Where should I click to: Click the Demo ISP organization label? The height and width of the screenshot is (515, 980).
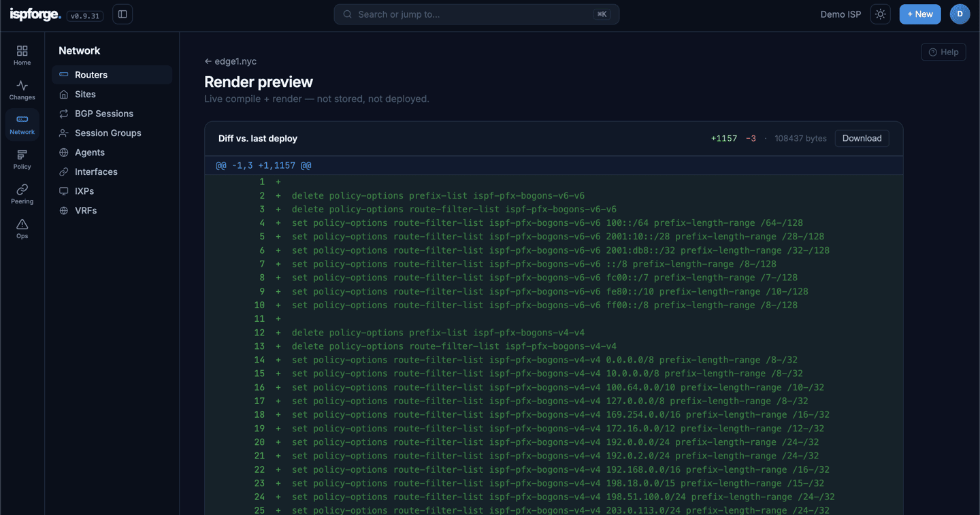click(x=840, y=14)
